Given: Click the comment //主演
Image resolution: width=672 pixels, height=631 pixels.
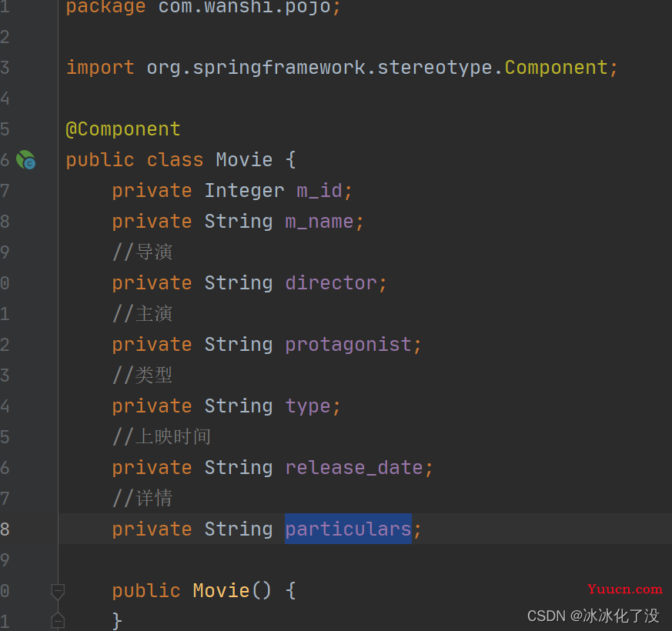Looking at the screenshot, I should [142, 313].
